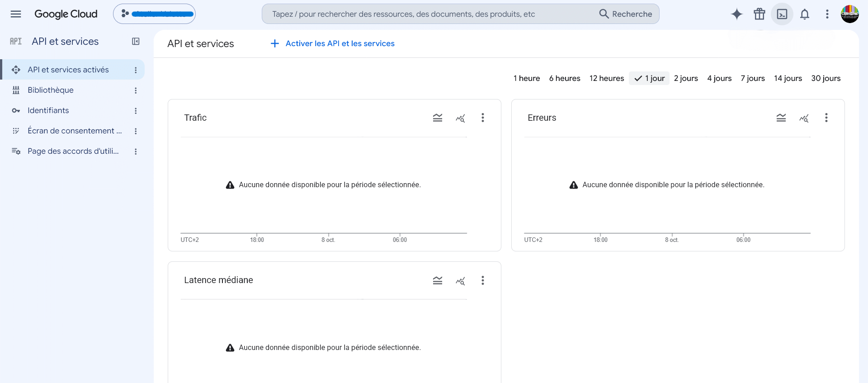Click the Google Cloud logo

(66, 14)
